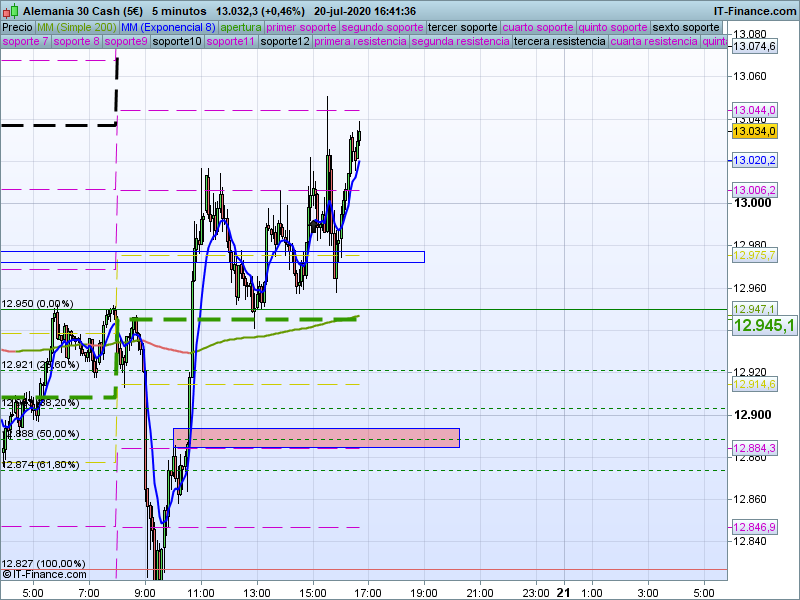Click the magenta 12.884,3 price tag
The image size is (800, 600).
[754, 448]
